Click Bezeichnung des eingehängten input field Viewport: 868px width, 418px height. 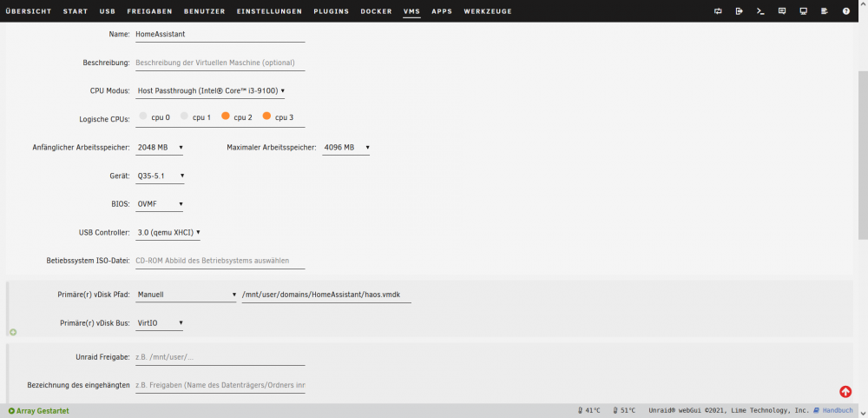click(x=220, y=385)
